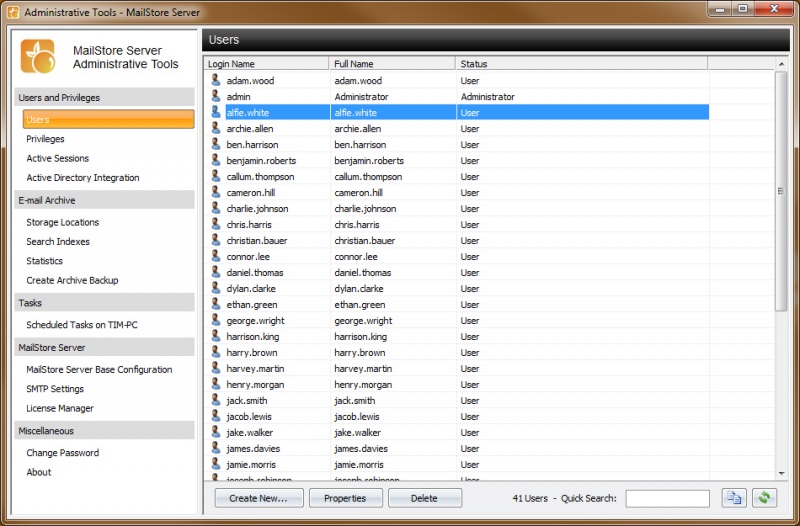The height and width of the screenshot is (526, 800).
Task: Focus the Quick Search text field
Action: coord(667,498)
